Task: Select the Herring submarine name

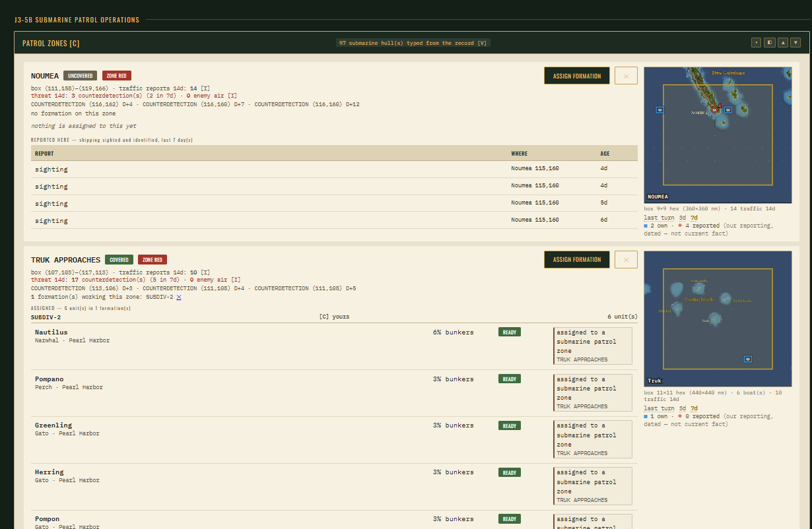Action: [49, 472]
